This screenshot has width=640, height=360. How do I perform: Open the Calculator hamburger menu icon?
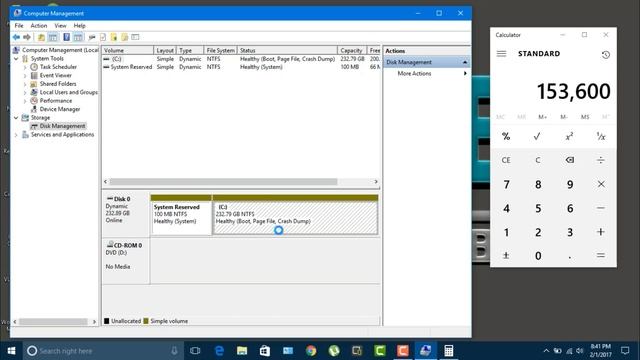pos(501,54)
